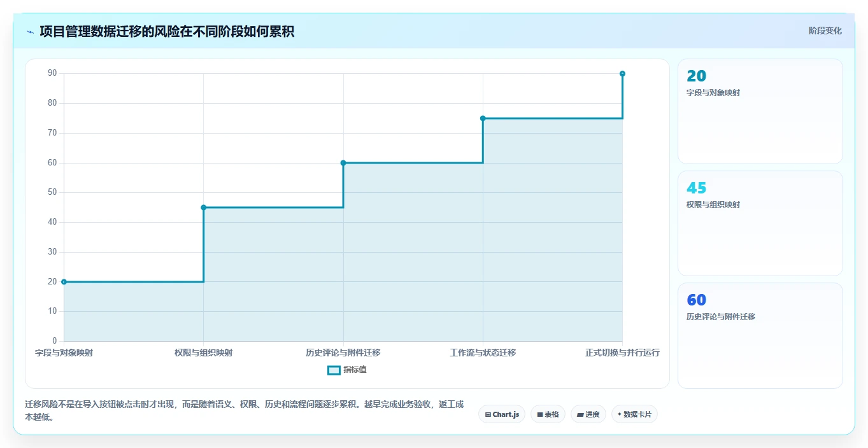
Task: Click the data point at value 75
Action: pos(483,118)
